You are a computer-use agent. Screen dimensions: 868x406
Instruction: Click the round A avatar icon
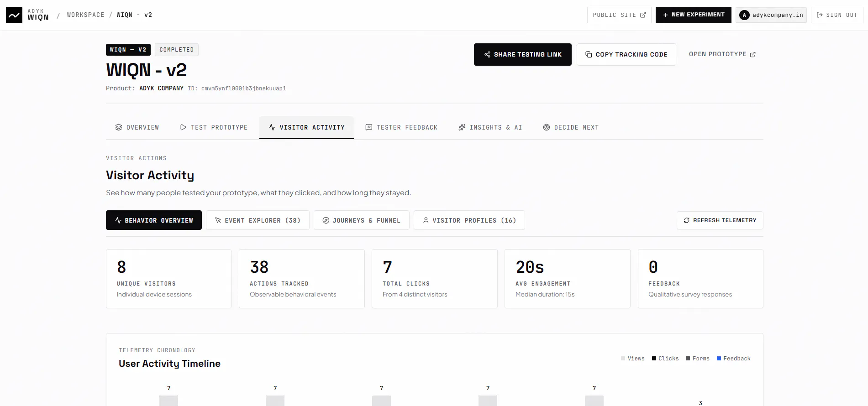pos(744,15)
